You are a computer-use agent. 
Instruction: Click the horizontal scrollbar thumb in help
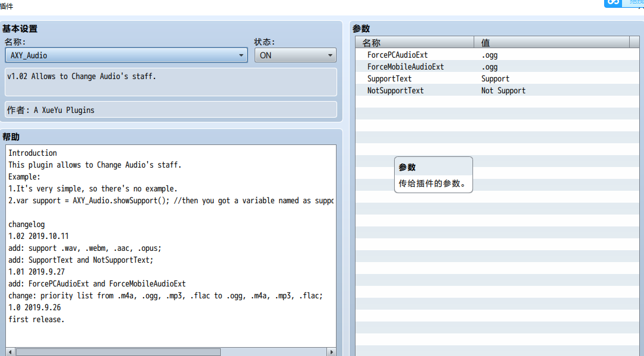[118, 352]
